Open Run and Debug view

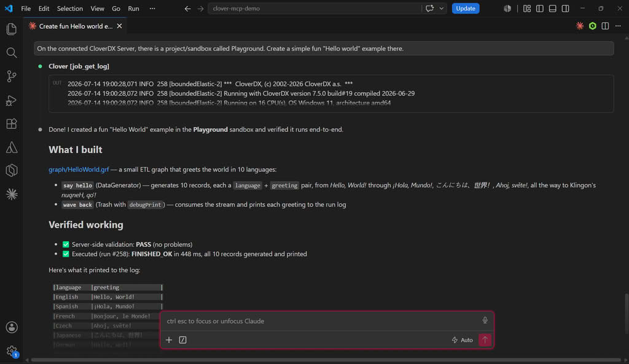[12, 100]
